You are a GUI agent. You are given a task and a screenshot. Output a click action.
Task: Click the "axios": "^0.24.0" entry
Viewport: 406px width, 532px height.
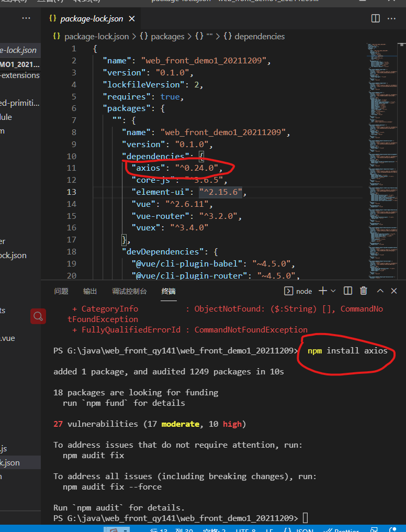[x=177, y=168]
